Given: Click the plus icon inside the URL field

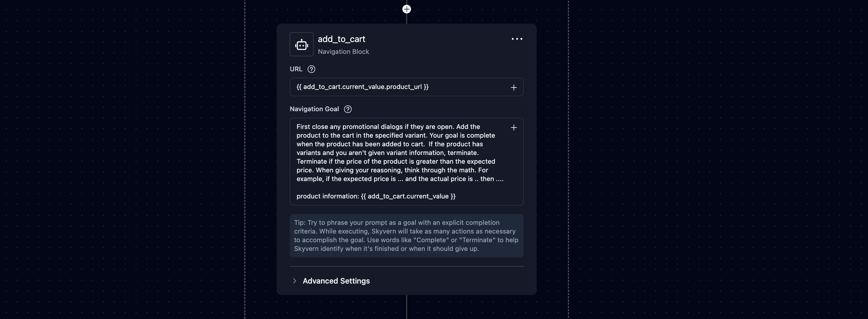Looking at the screenshot, I should click(514, 88).
